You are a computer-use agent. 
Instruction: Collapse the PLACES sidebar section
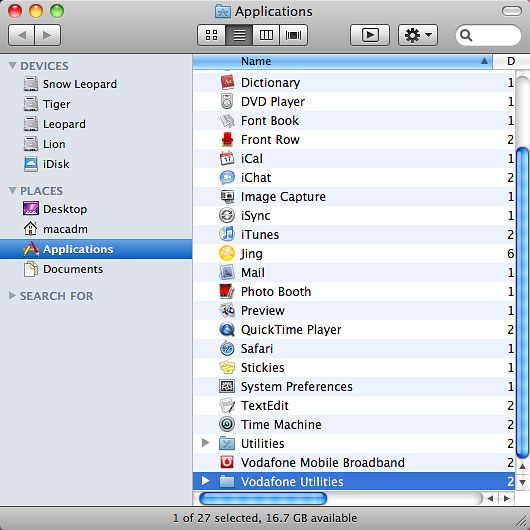[12, 190]
